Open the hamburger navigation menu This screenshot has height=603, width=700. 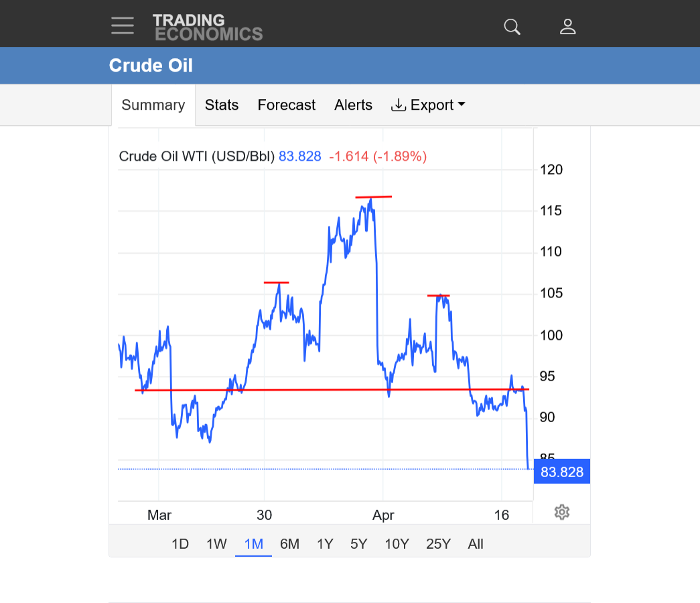pyautogui.click(x=123, y=26)
